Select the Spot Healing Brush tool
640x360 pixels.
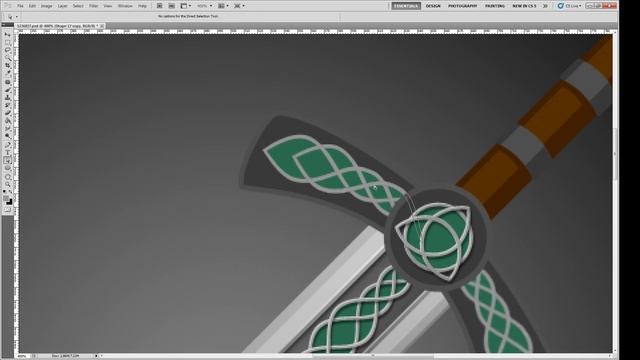point(7,82)
